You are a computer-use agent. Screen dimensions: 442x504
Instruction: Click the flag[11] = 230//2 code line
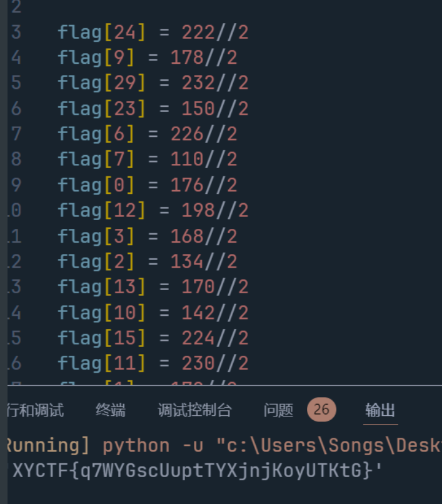tap(153, 363)
